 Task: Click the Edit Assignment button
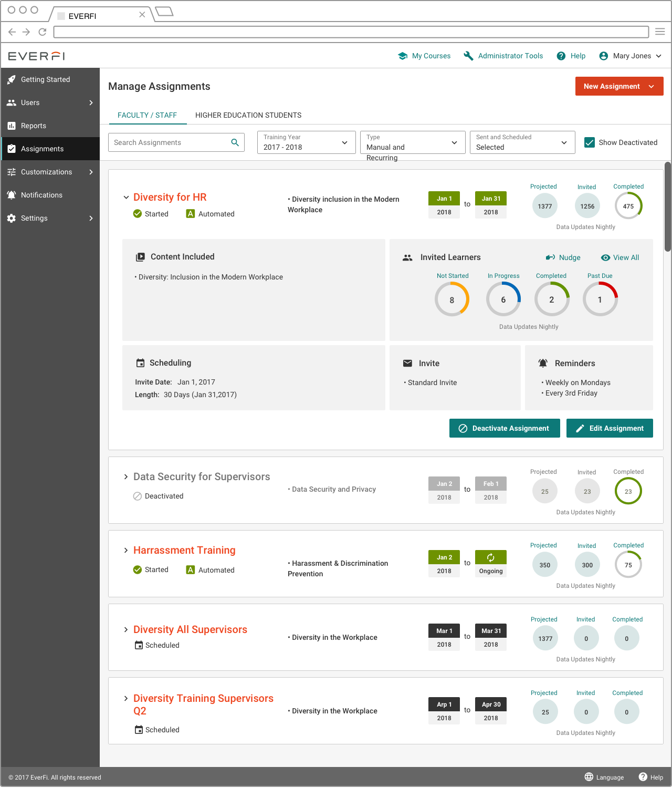click(x=610, y=428)
